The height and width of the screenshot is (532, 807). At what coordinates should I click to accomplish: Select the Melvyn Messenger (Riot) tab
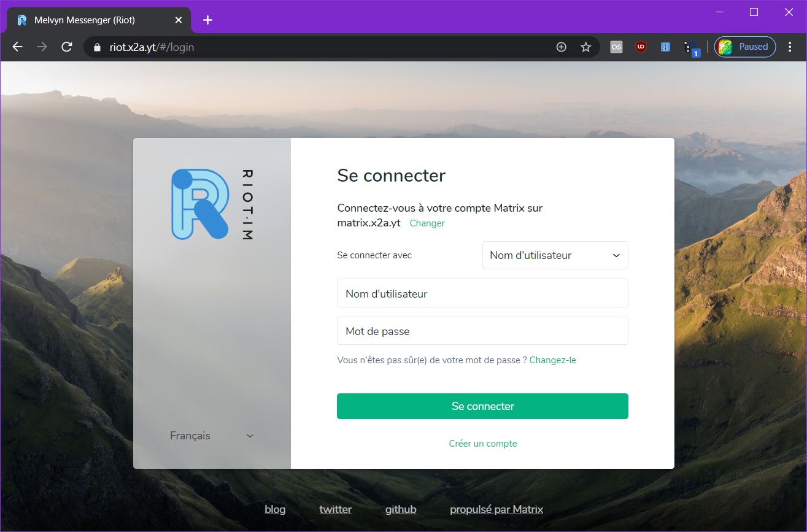(x=92, y=20)
